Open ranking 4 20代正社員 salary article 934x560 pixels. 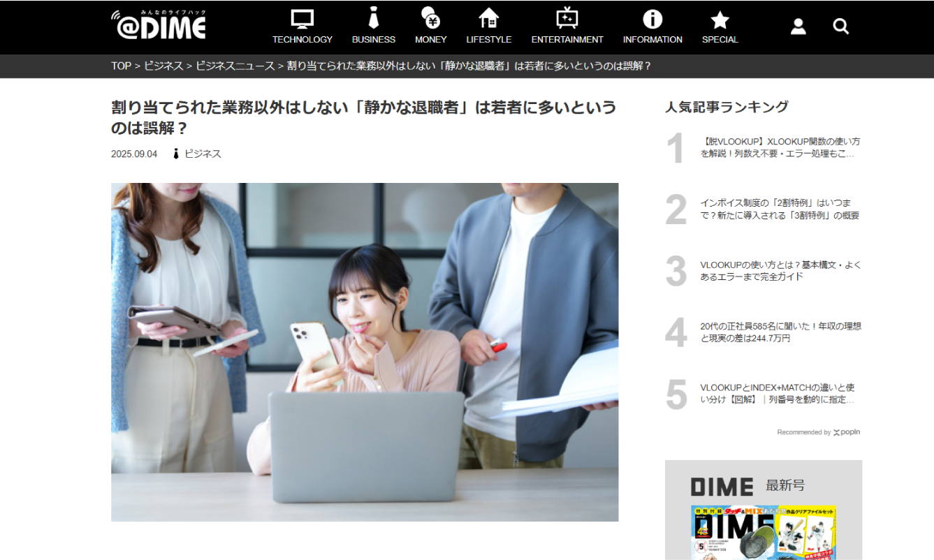780,332
